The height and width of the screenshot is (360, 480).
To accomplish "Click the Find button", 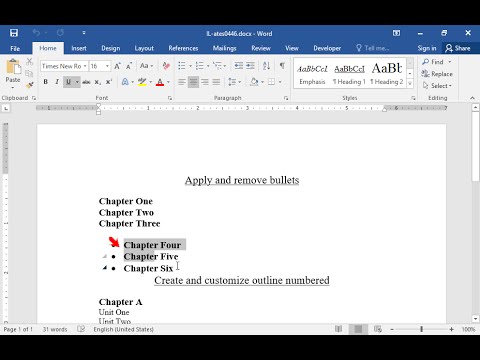I will point(433,62).
